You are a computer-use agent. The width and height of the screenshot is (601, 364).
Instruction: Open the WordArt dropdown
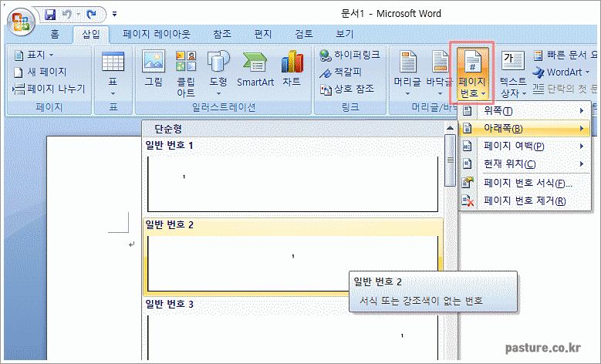coord(561,72)
